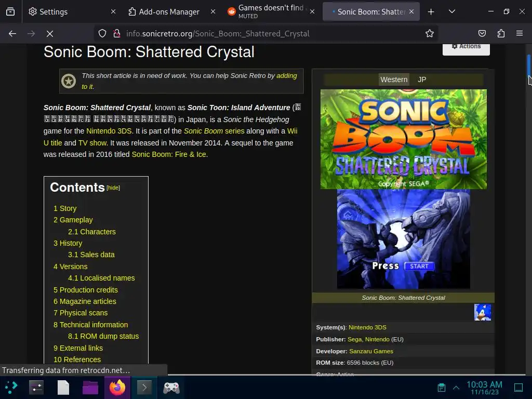Jump to section 2 Gameplay
The height and width of the screenshot is (399, 532).
pos(73,220)
